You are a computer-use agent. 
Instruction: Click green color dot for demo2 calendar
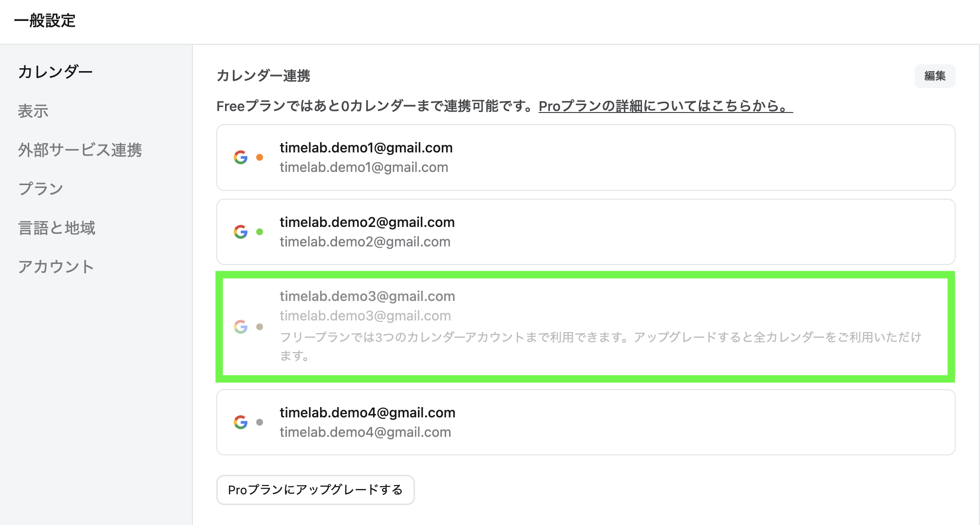tap(260, 232)
